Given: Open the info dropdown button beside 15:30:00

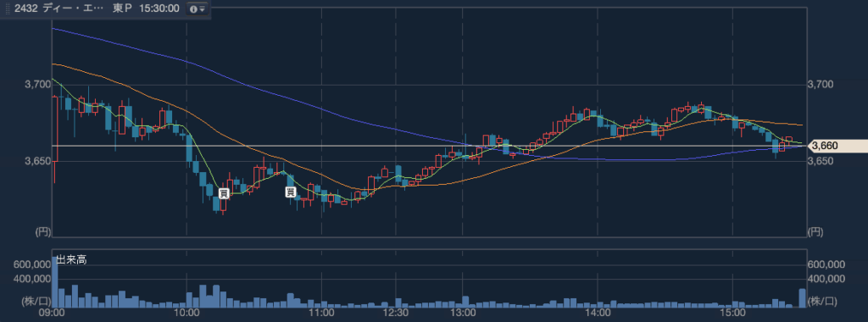Looking at the screenshot, I should coord(198,8).
